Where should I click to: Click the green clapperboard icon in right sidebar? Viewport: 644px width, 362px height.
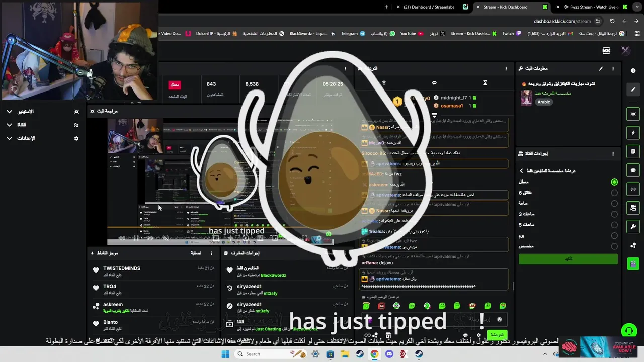pos(633,263)
